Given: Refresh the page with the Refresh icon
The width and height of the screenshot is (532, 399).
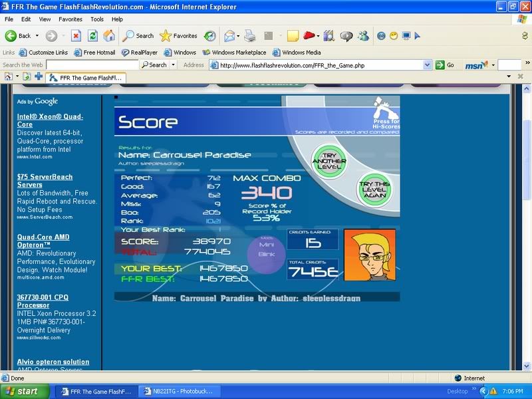Looking at the screenshot, I should [92, 36].
